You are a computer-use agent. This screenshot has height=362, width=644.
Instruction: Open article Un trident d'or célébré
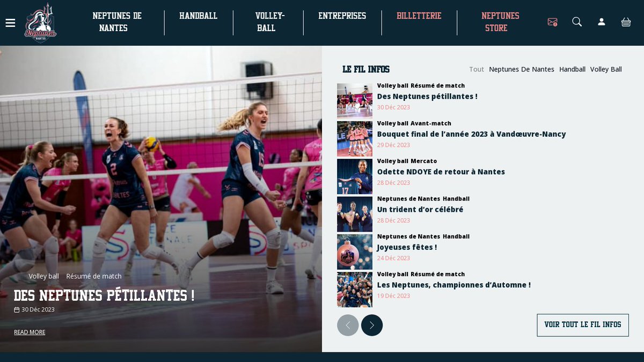(x=420, y=209)
